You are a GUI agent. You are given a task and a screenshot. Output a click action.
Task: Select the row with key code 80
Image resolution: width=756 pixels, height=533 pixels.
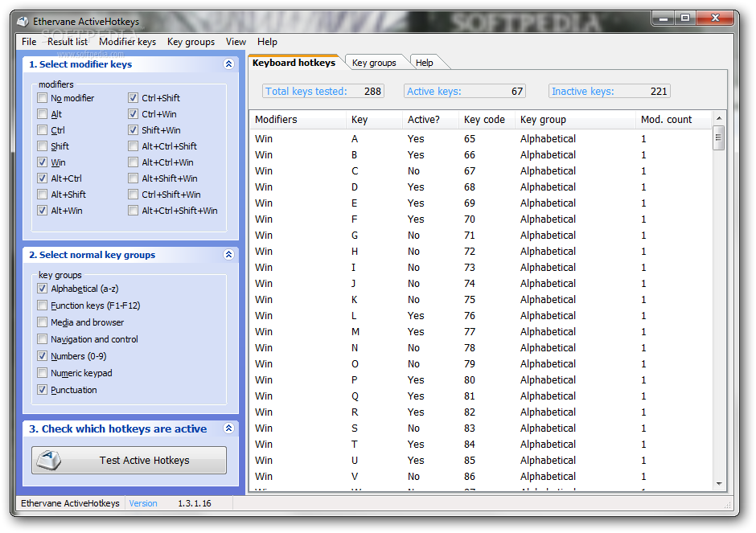coord(481,379)
